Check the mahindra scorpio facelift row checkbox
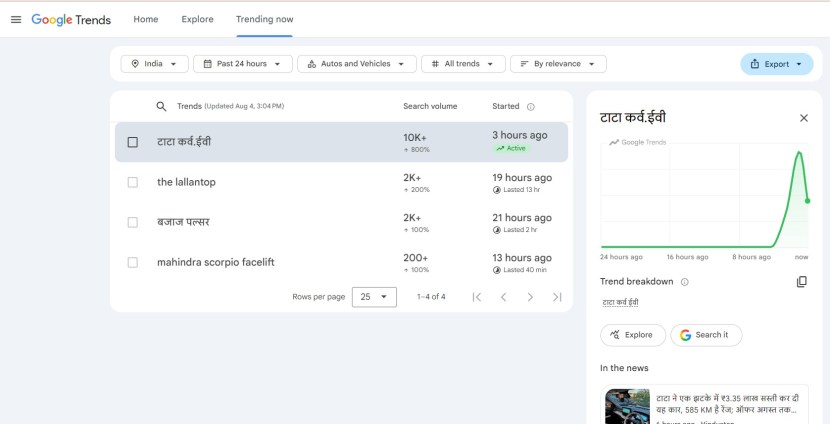This screenshot has width=830, height=424. [133, 263]
